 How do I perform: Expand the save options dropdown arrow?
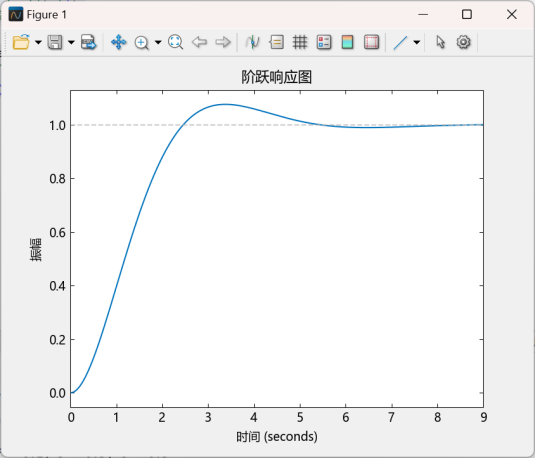[71, 42]
